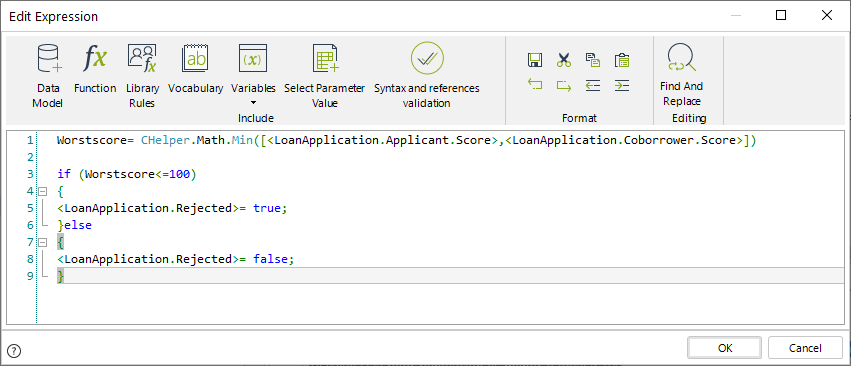Open the Vocabulary picker
The height and width of the screenshot is (366, 851).
coord(195,70)
